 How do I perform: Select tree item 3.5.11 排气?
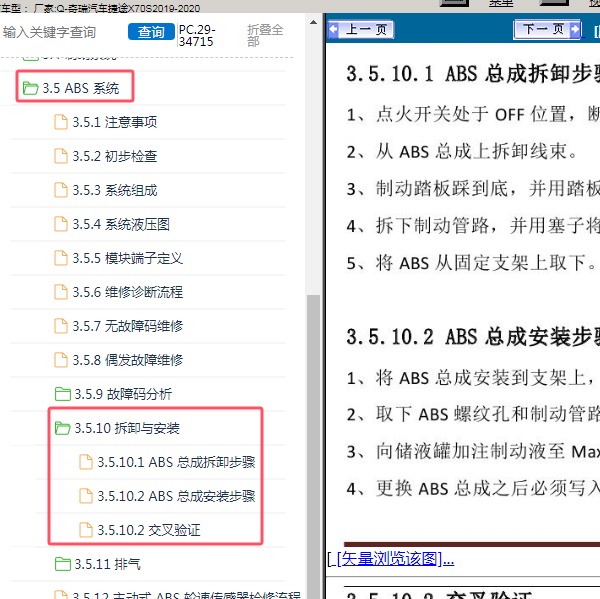(107, 564)
